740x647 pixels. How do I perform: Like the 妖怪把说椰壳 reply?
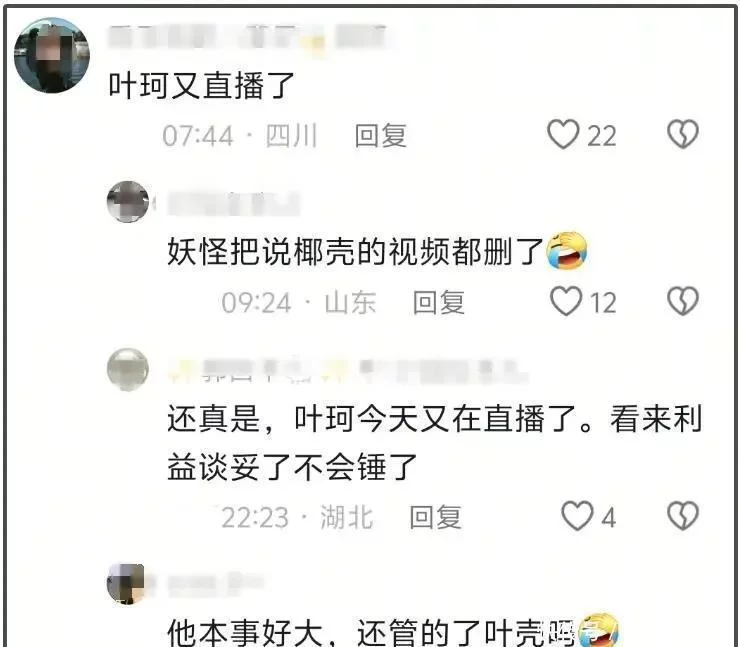click(566, 301)
